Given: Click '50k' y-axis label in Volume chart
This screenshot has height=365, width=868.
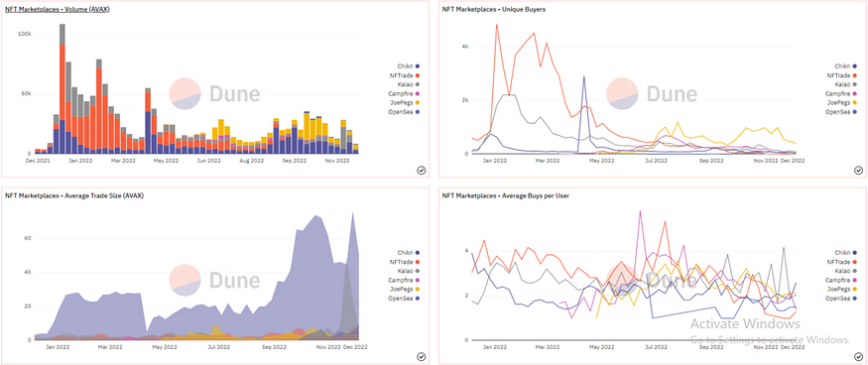Looking at the screenshot, I should click(x=27, y=93).
